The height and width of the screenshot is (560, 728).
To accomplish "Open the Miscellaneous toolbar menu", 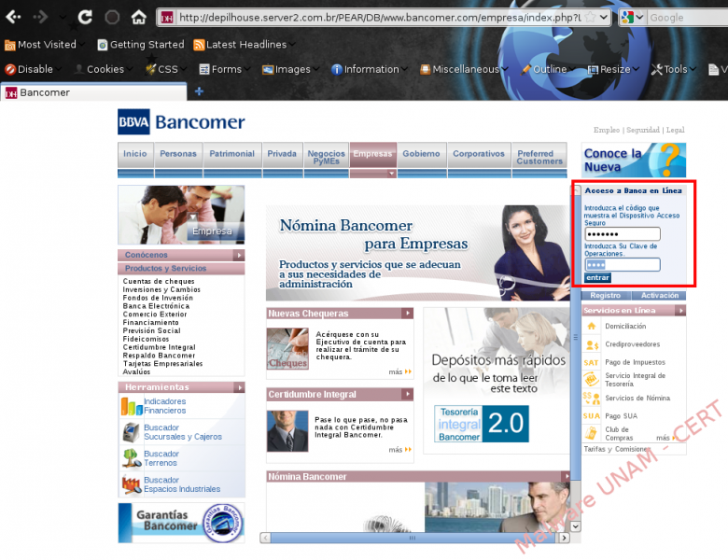I will 463,69.
